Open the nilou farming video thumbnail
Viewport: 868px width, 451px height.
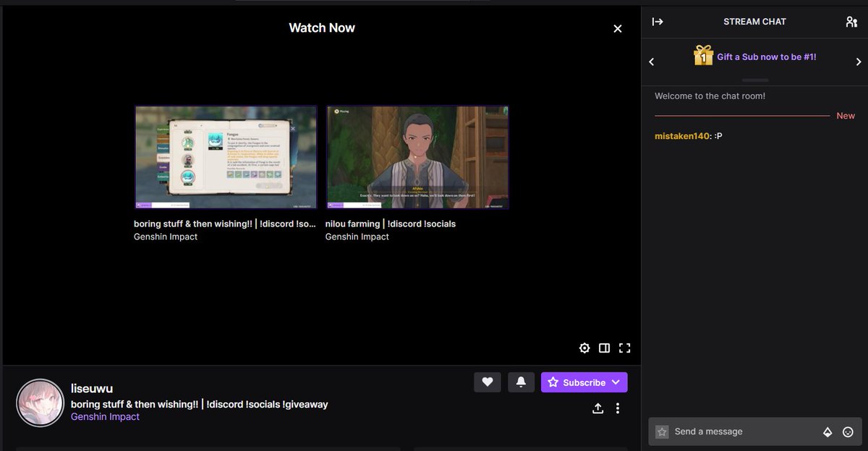[417, 157]
